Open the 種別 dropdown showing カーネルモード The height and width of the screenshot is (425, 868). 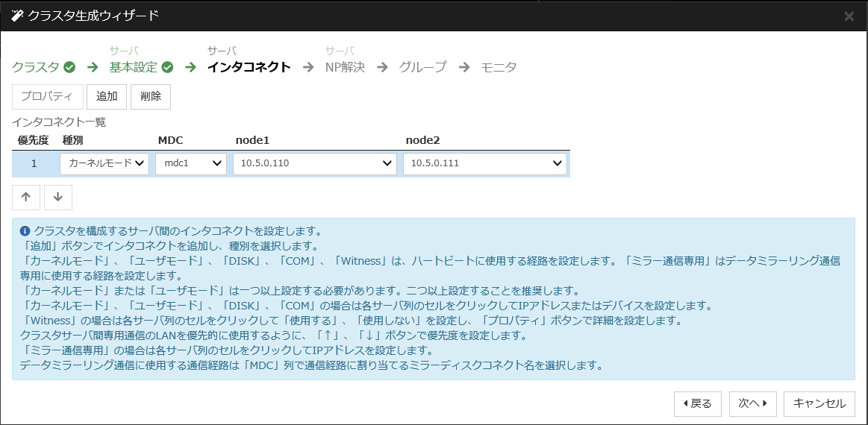(104, 163)
